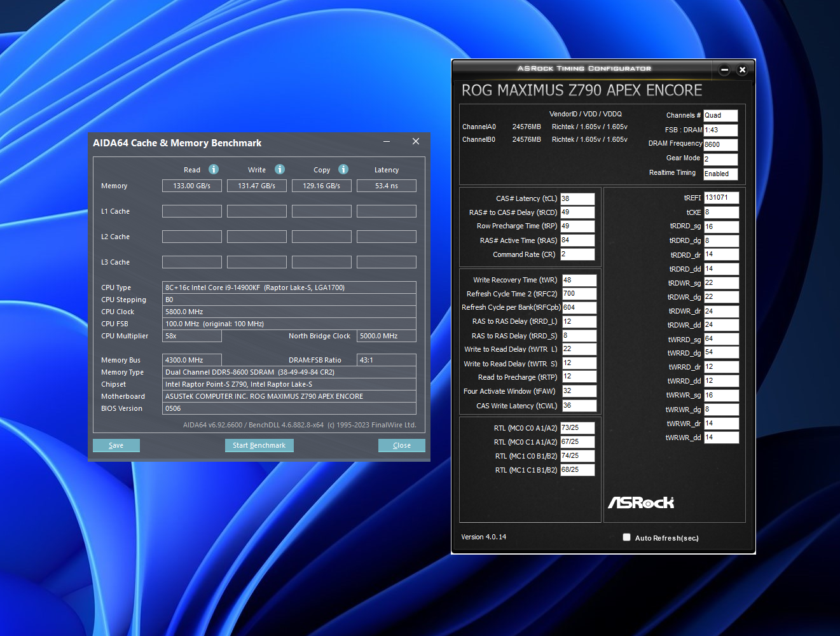Click the Read to Precharge (tRTP) field
The height and width of the screenshot is (636, 840).
click(x=579, y=377)
